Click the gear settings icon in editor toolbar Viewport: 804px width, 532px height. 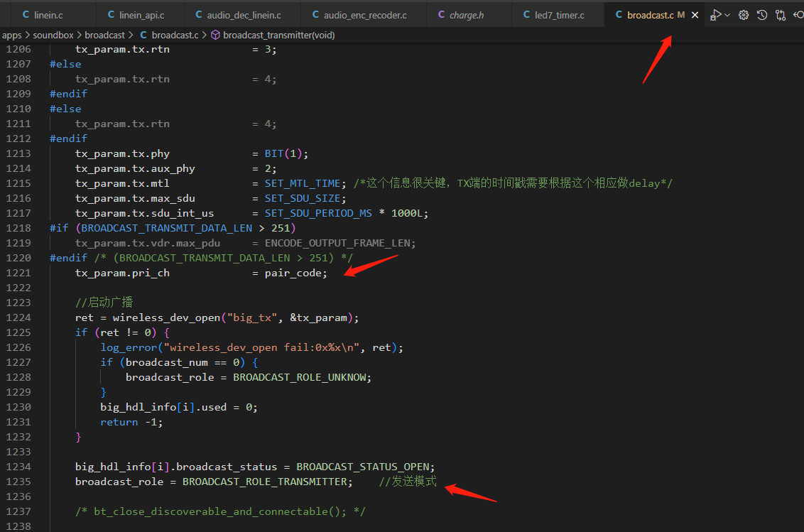click(x=744, y=16)
